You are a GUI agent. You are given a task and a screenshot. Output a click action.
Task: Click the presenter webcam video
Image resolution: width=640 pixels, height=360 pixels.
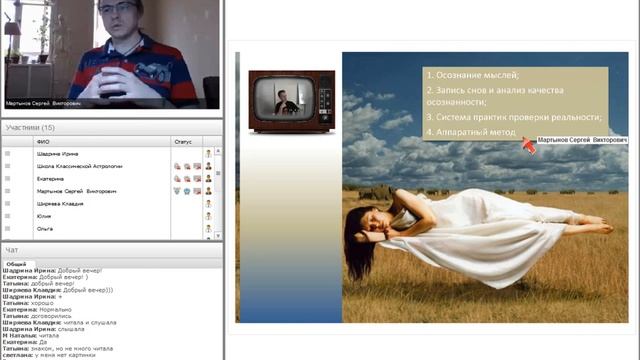[x=112, y=54]
